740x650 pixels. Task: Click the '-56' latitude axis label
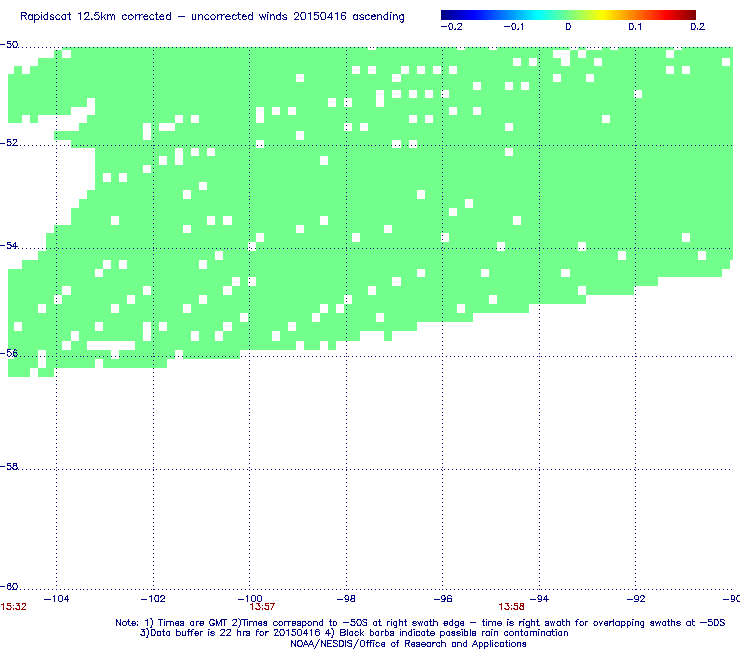pos(9,353)
